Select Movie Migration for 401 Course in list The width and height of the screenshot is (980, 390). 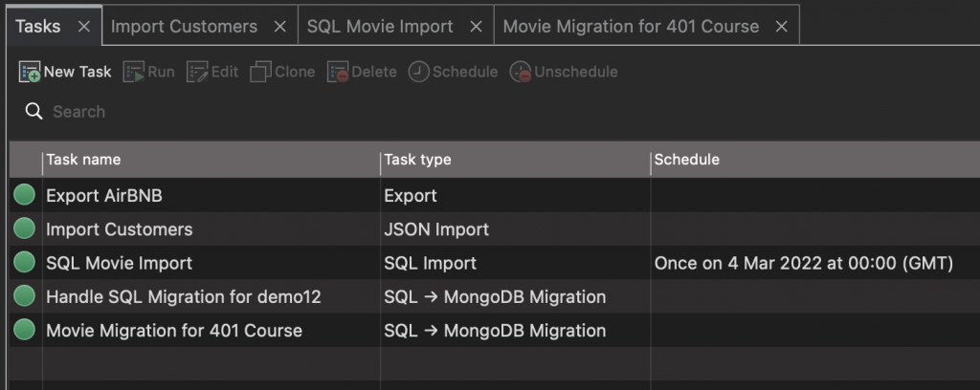pyautogui.click(x=174, y=330)
